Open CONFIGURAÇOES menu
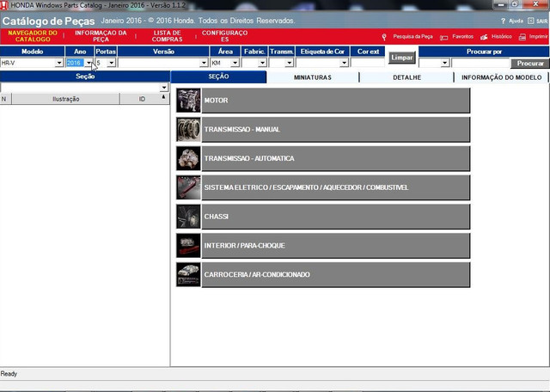This screenshot has width=550, height=392. tap(225, 36)
